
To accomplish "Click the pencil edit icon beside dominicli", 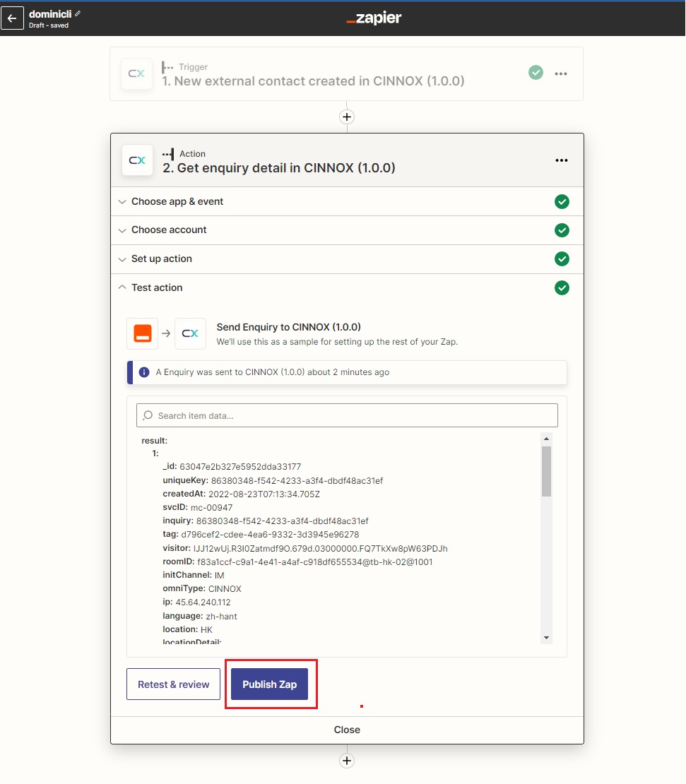I will point(78,13).
